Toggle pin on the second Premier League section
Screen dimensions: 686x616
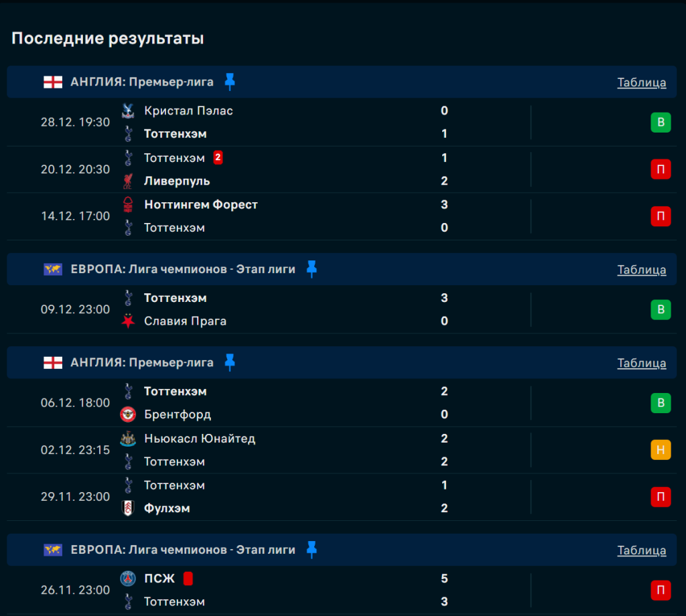click(x=230, y=362)
